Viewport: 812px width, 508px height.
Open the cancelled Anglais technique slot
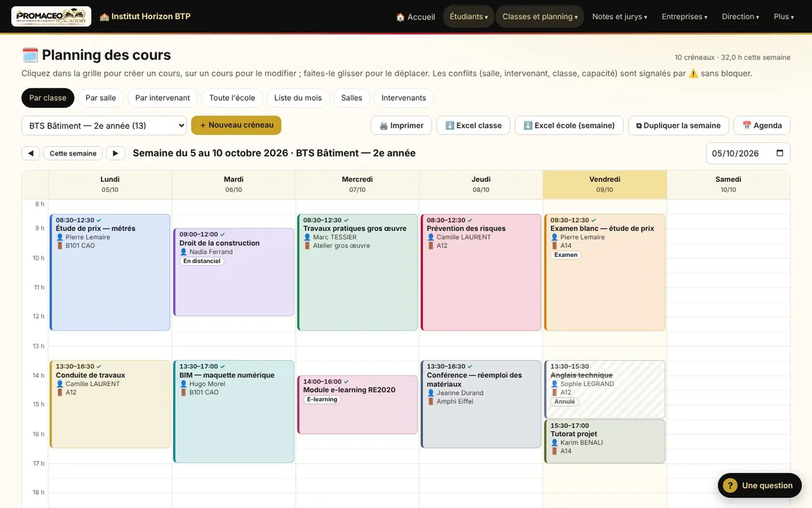pos(605,389)
